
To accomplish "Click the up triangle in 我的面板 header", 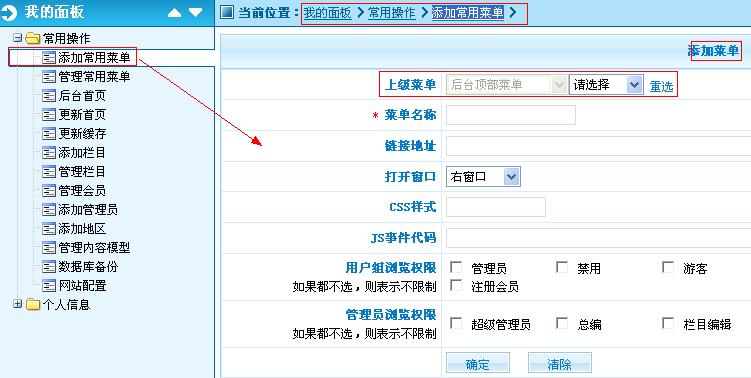I will 174,13.
